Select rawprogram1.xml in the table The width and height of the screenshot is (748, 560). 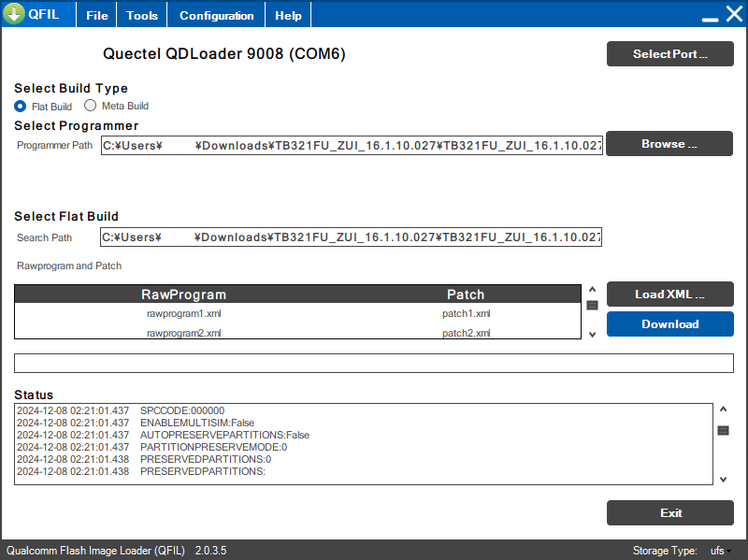pyautogui.click(x=183, y=313)
